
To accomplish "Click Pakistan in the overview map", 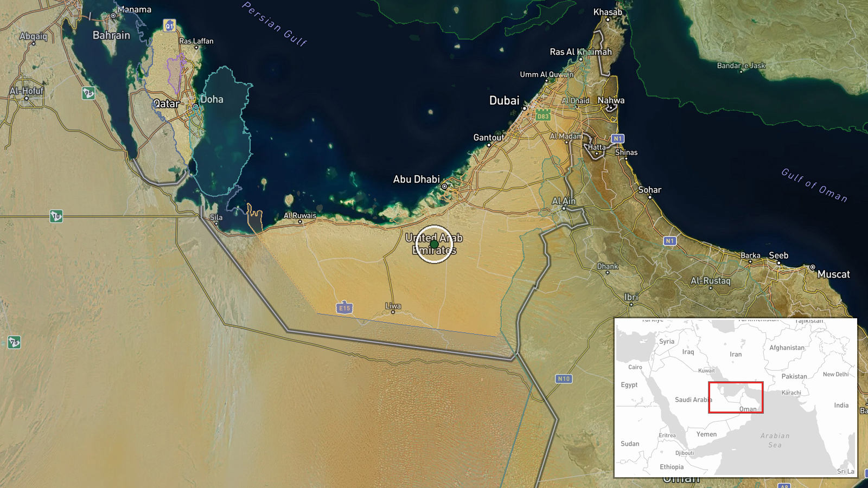I will click(794, 376).
